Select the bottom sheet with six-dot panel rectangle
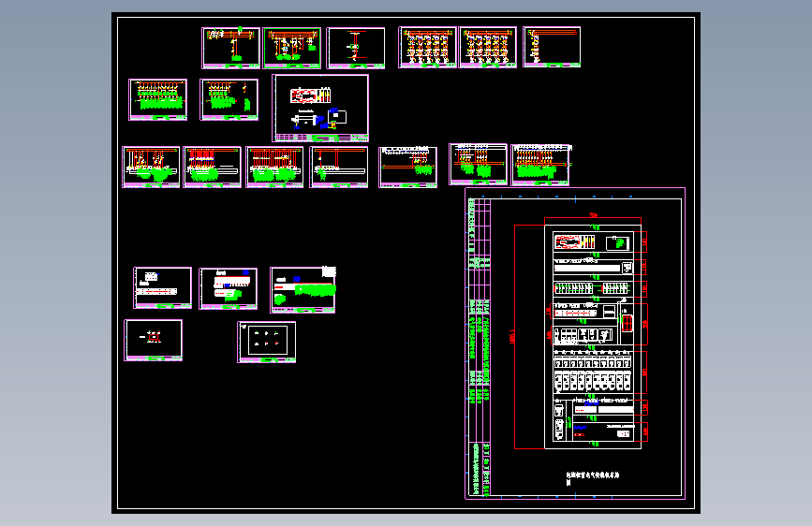This screenshot has height=526, width=812. coord(267,342)
